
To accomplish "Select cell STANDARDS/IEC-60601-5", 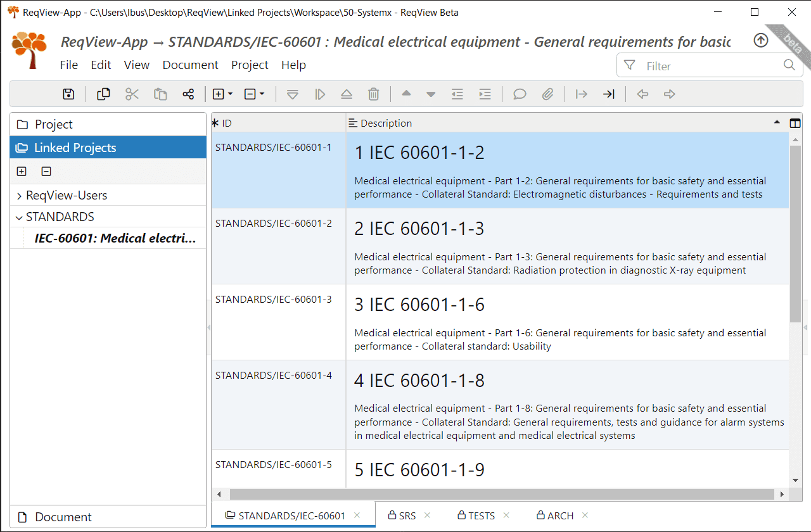I will pos(279,469).
